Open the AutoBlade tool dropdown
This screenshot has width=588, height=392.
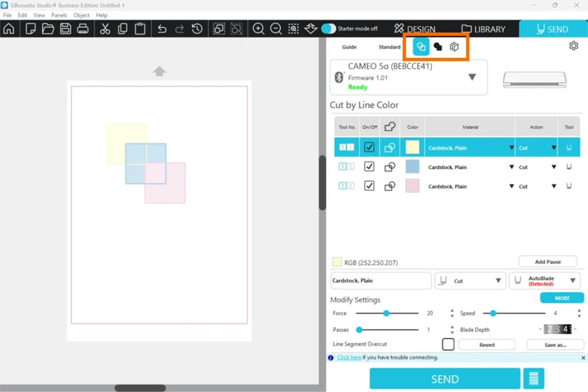coord(572,281)
